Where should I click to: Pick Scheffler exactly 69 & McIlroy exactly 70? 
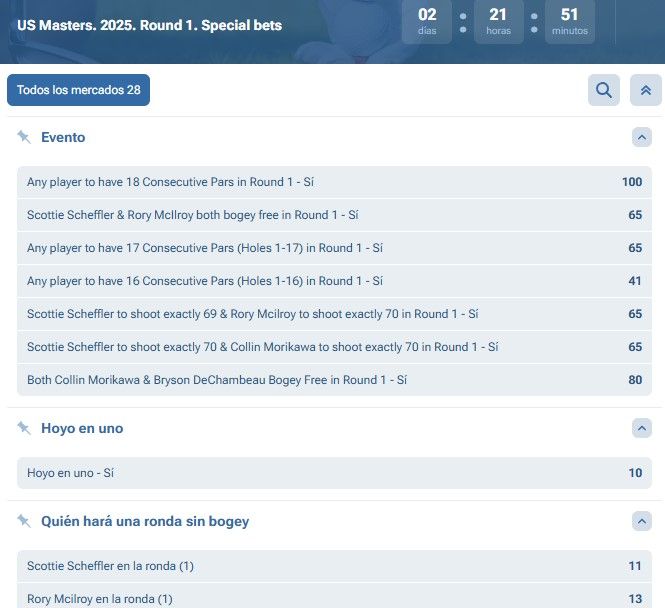coord(334,314)
